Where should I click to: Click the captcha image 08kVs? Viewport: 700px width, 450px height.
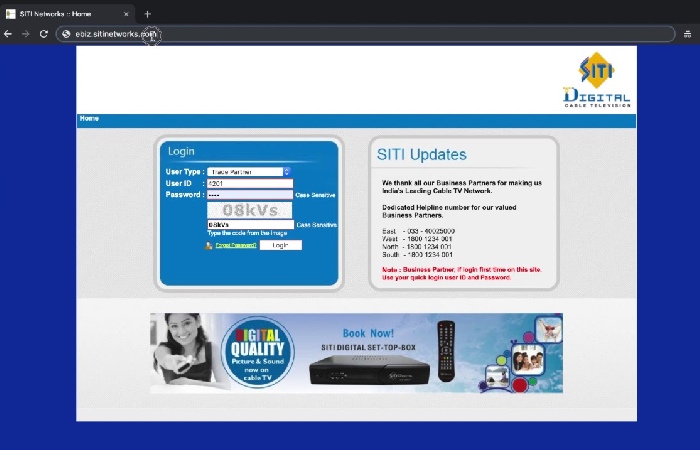pyautogui.click(x=250, y=210)
